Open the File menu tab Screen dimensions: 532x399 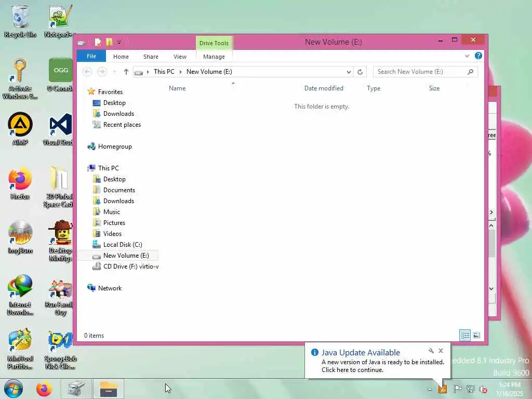(x=91, y=56)
